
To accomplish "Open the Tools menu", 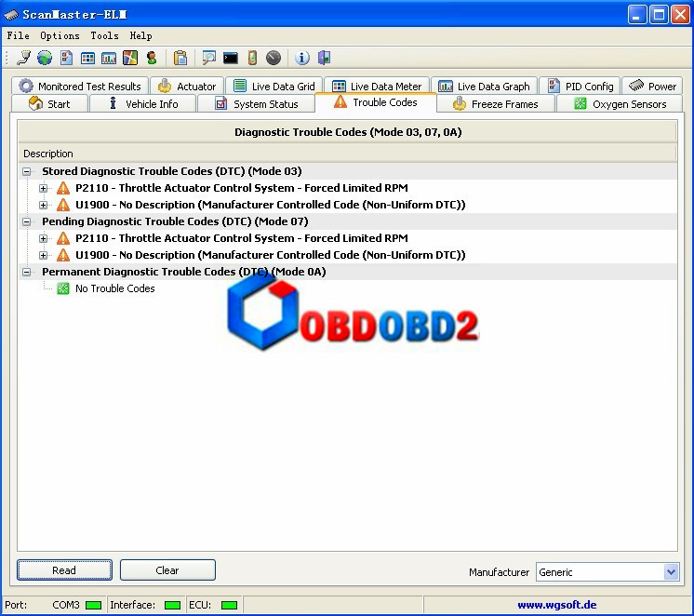I will click(104, 35).
